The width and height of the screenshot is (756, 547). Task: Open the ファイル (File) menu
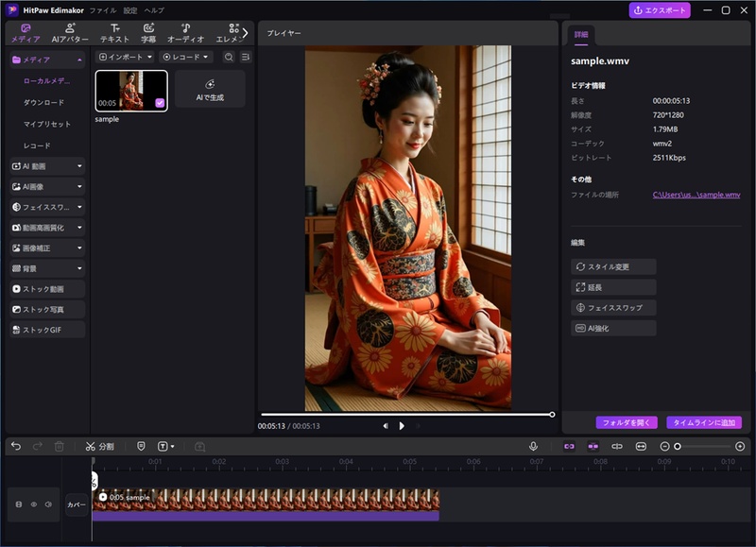(x=102, y=10)
